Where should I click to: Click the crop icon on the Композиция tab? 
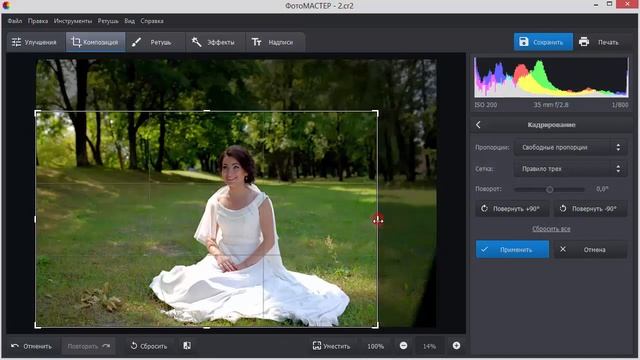[76, 42]
